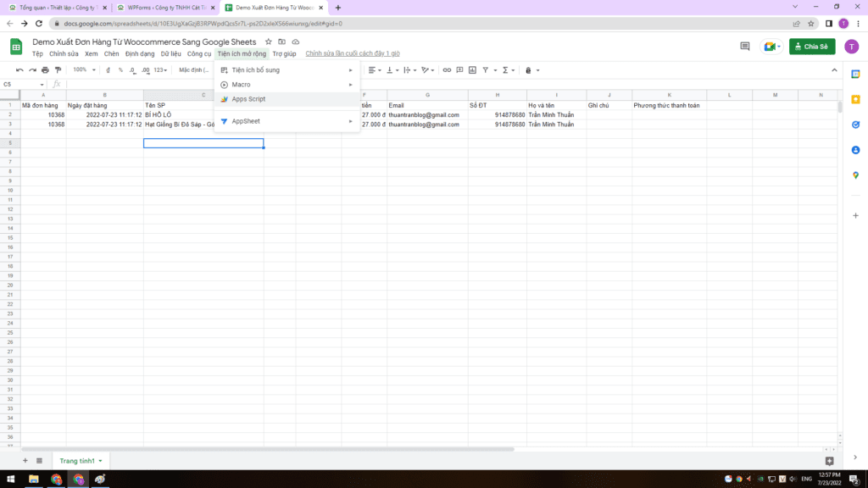
Task: Open the Định dạng menu
Action: [140, 53]
